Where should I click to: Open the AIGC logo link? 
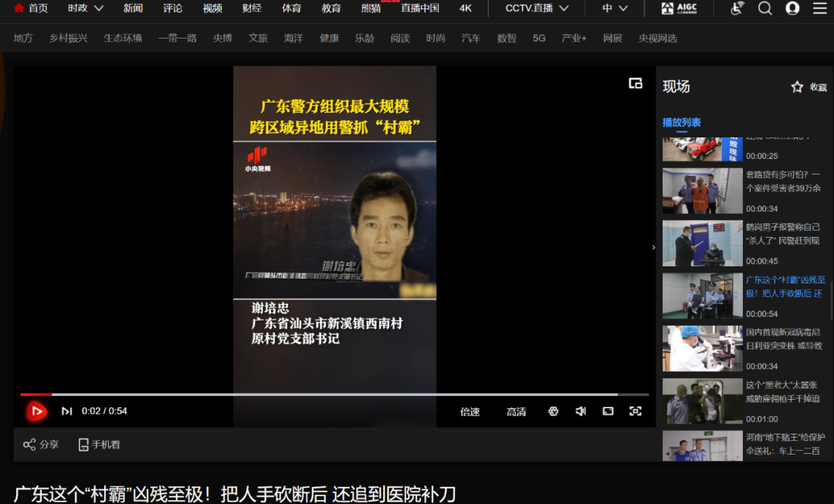click(678, 8)
